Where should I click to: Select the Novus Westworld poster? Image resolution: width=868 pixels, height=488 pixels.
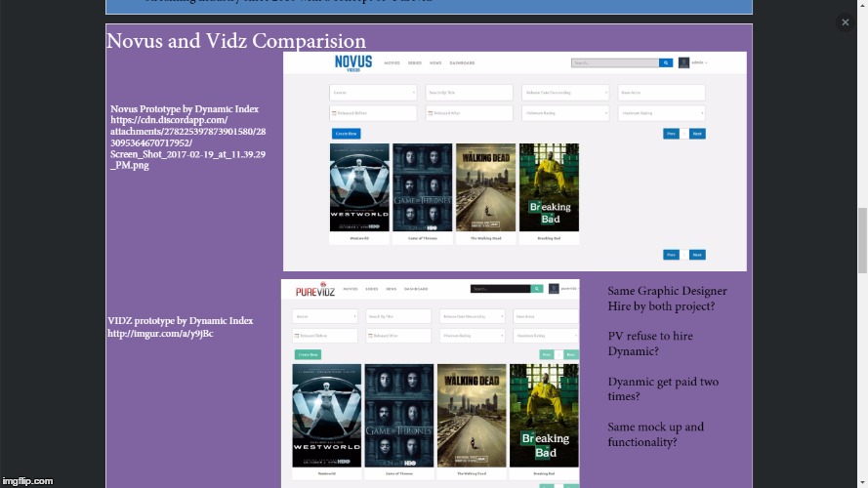point(359,187)
